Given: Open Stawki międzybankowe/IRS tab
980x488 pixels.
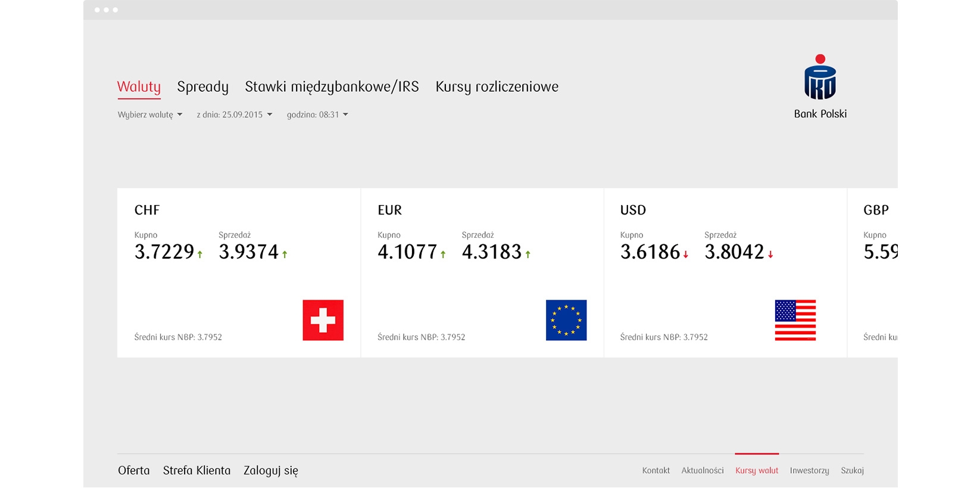Looking at the screenshot, I should pyautogui.click(x=332, y=87).
